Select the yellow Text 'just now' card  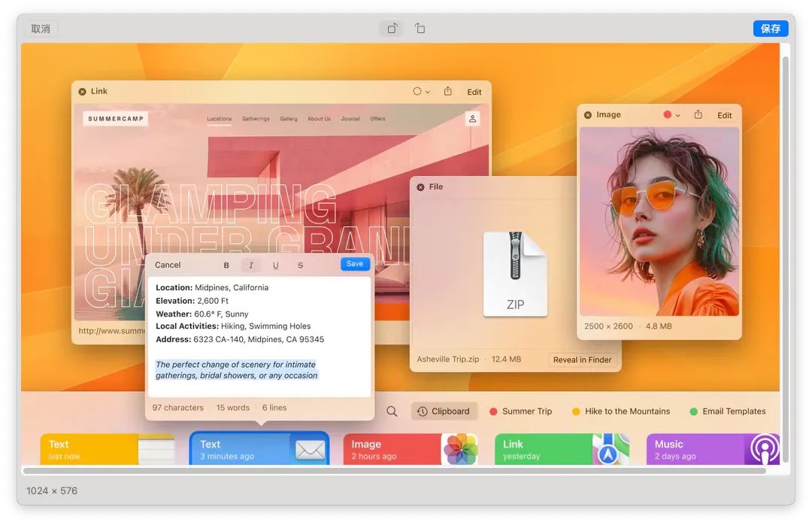[x=108, y=449]
